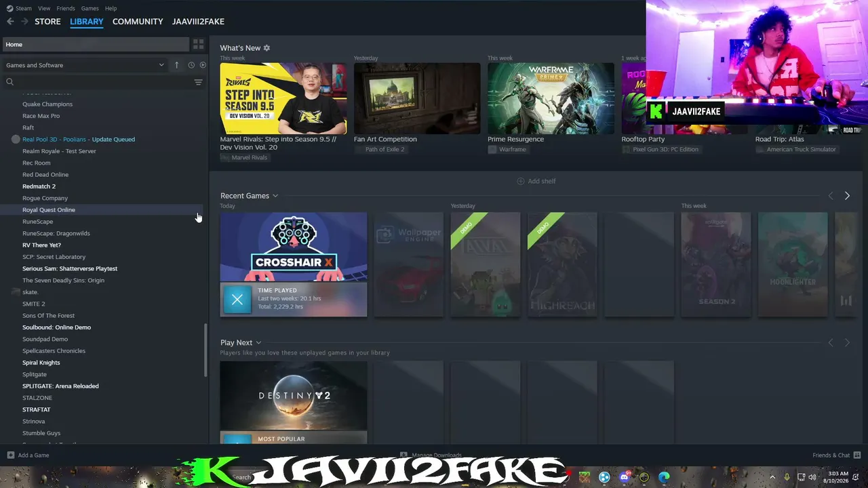868x488 pixels.
Task: Open Manage Downloads at the bottom
Action: (431, 455)
